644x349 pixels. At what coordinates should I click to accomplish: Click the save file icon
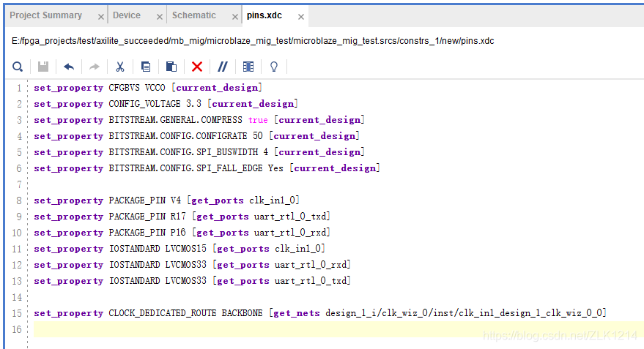[43, 67]
